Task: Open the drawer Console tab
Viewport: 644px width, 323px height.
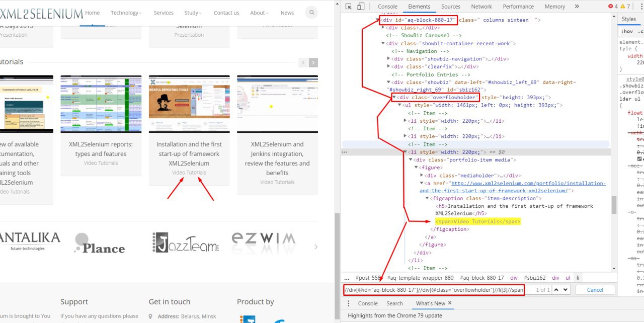Action: click(368, 303)
